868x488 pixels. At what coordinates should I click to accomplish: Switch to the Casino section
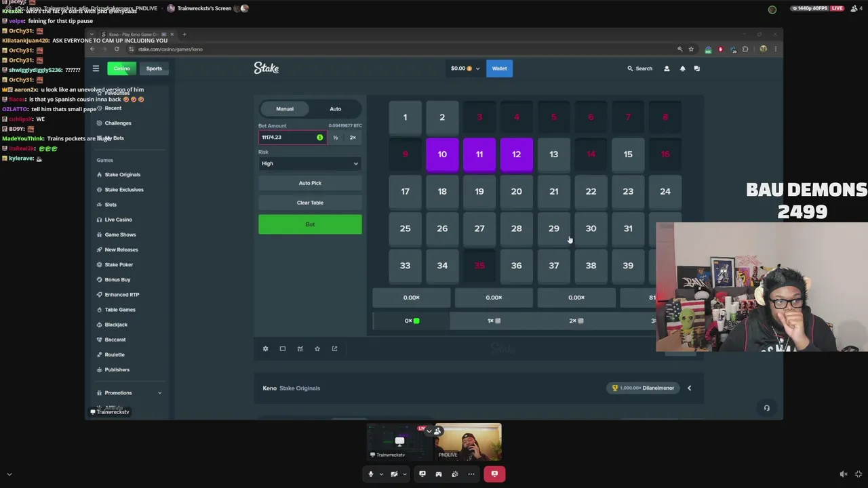tap(121, 68)
